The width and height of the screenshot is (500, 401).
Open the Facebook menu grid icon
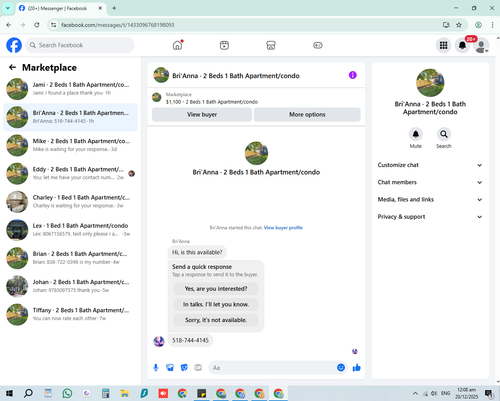pyautogui.click(x=443, y=45)
